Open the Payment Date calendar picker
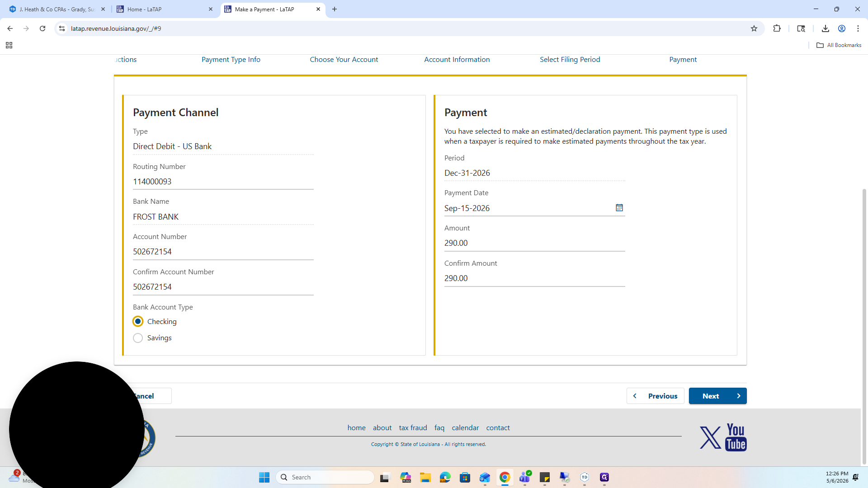This screenshot has width=868, height=488. tap(619, 208)
